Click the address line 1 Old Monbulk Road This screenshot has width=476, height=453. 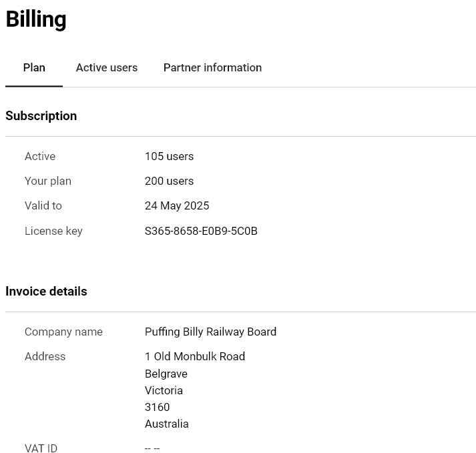click(x=194, y=356)
